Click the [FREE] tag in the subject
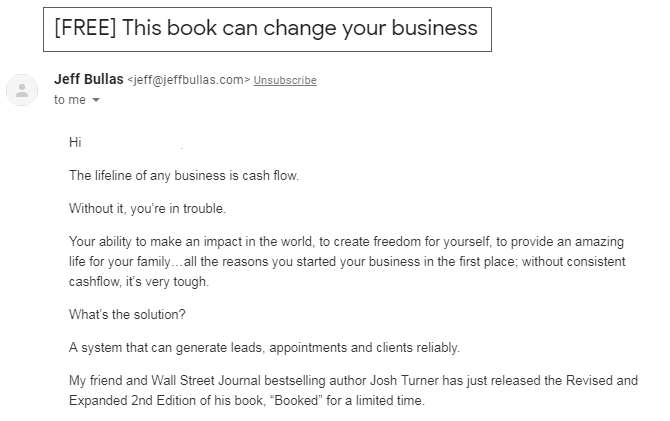 pyautogui.click(x=85, y=28)
